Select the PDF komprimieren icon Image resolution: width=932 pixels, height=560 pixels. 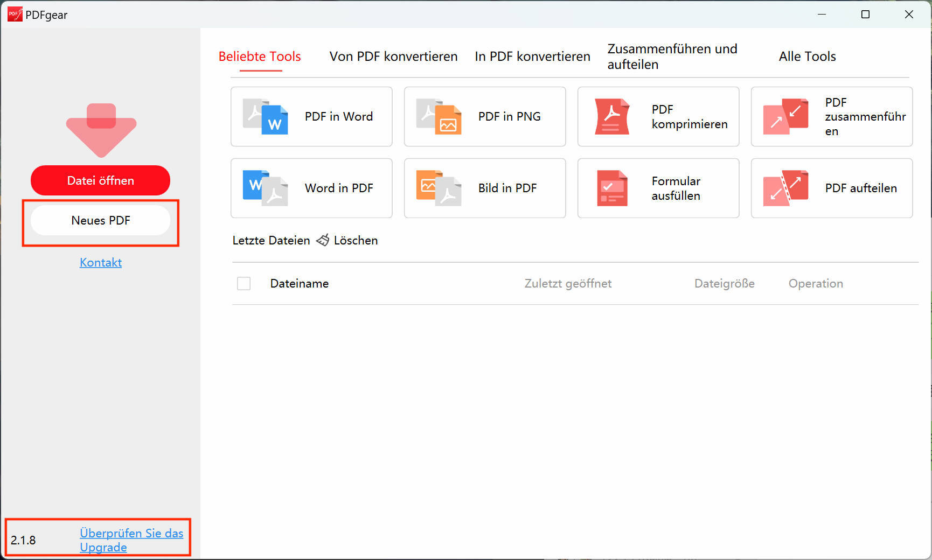click(611, 116)
